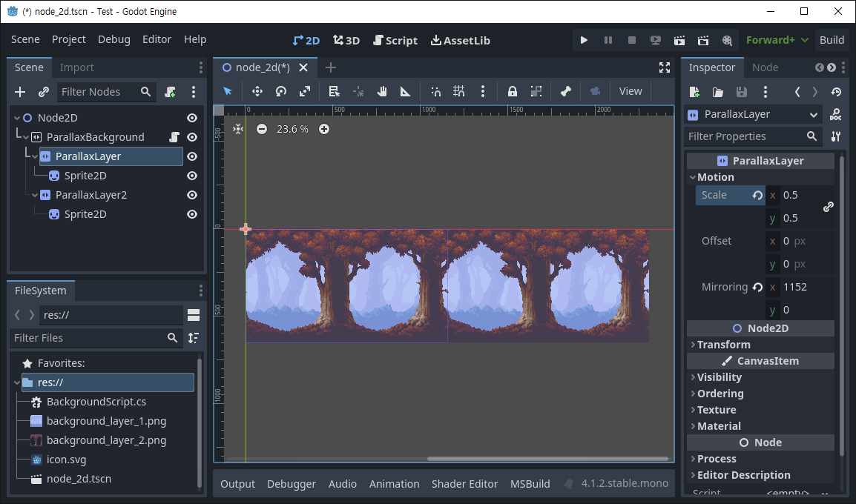The width and height of the screenshot is (856, 504).
Task: Open Inspector object history
Action: coord(836,92)
